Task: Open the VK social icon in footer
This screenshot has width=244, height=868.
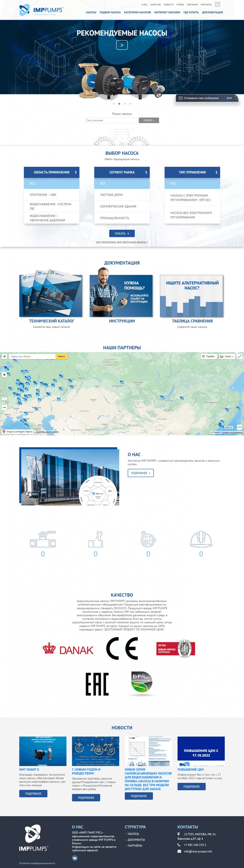Action: tap(75, 858)
